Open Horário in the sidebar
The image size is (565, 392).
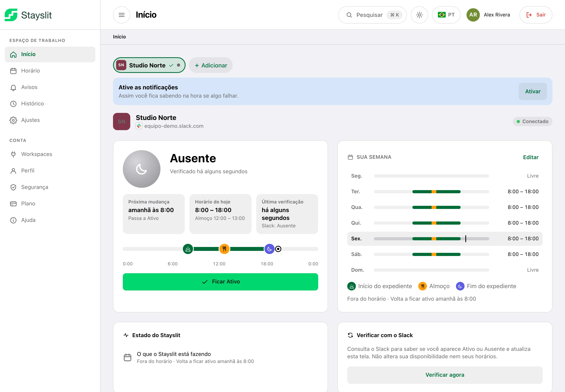(50, 71)
